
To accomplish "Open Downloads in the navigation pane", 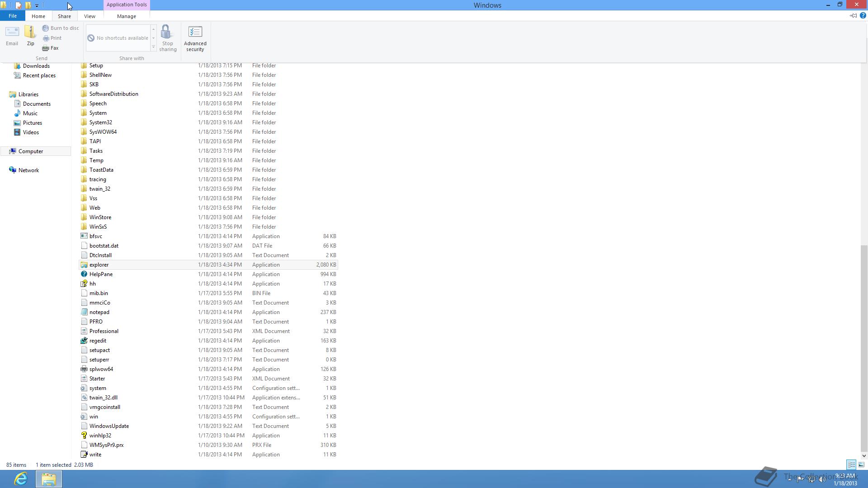I will coord(36,66).
